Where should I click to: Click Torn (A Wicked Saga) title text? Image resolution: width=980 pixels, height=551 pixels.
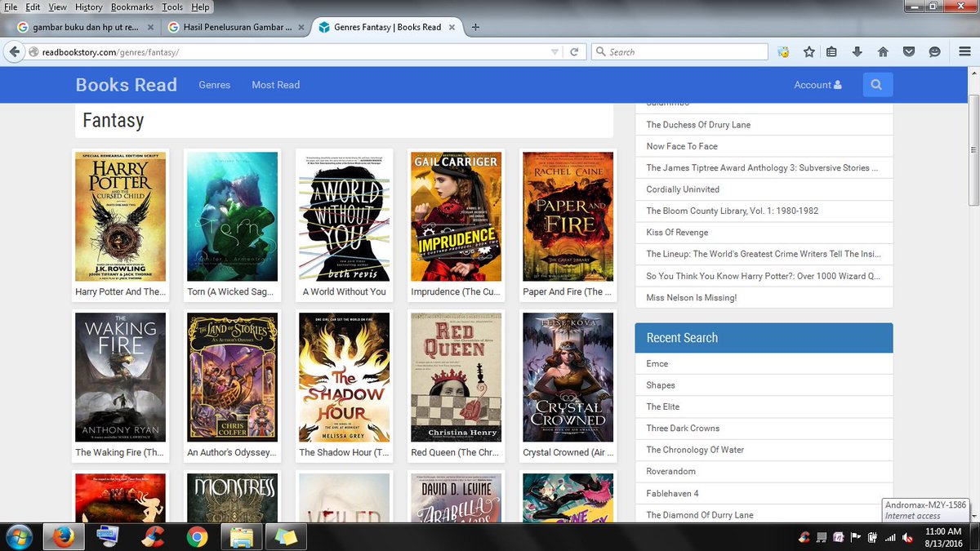point(230,291)
